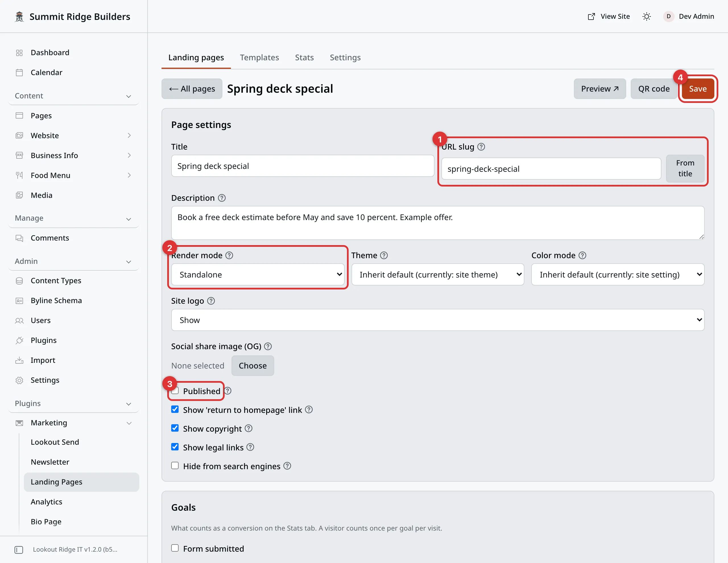
Task: Click the Hide from search engines help icon
Action: click(287, 466)
